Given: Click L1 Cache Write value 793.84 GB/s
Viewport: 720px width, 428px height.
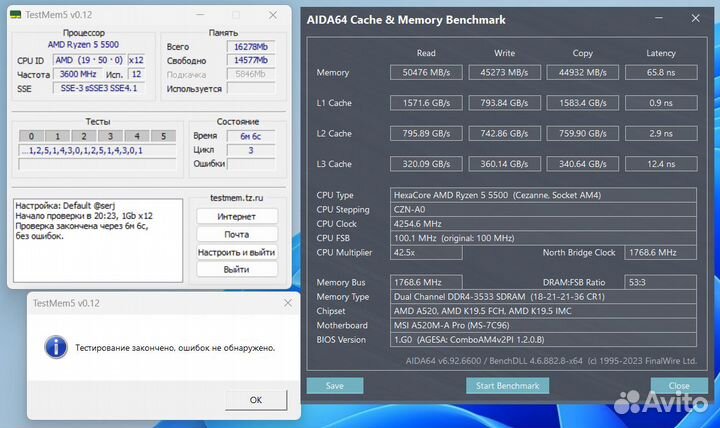Looking at the screenshot, I should point(505,103).
